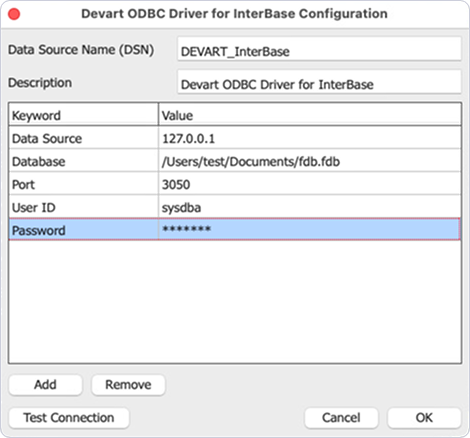The height and width of the screenshot is (438, 470).
Task: Confirm settings with OK
Action: coord(424,418)
